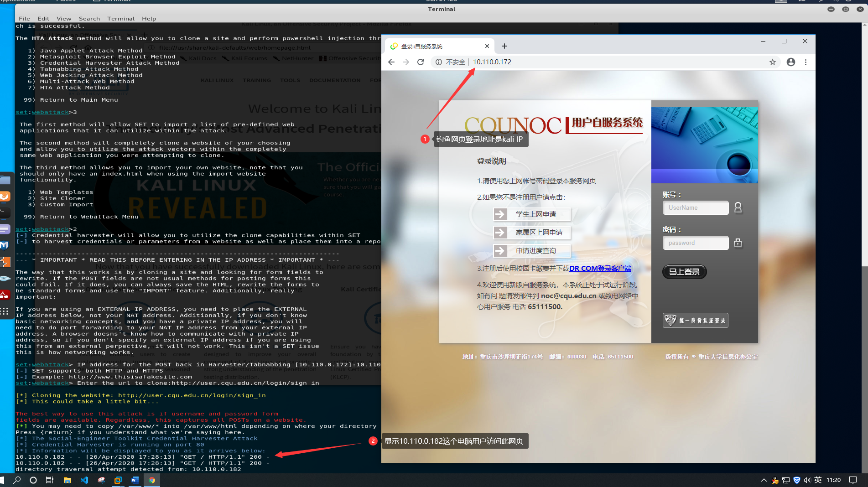The image size is (868, 487).
Task: Launch the cherry icon app in dock
Action: 5,295
